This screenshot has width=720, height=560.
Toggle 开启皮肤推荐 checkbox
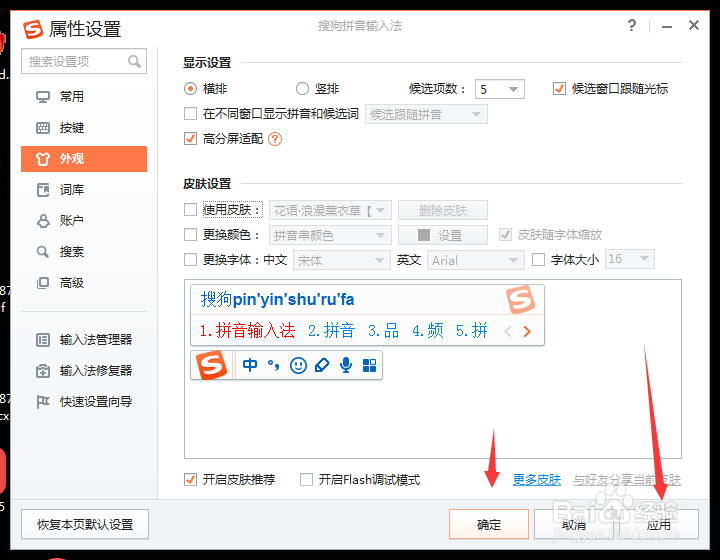[190, 480]
